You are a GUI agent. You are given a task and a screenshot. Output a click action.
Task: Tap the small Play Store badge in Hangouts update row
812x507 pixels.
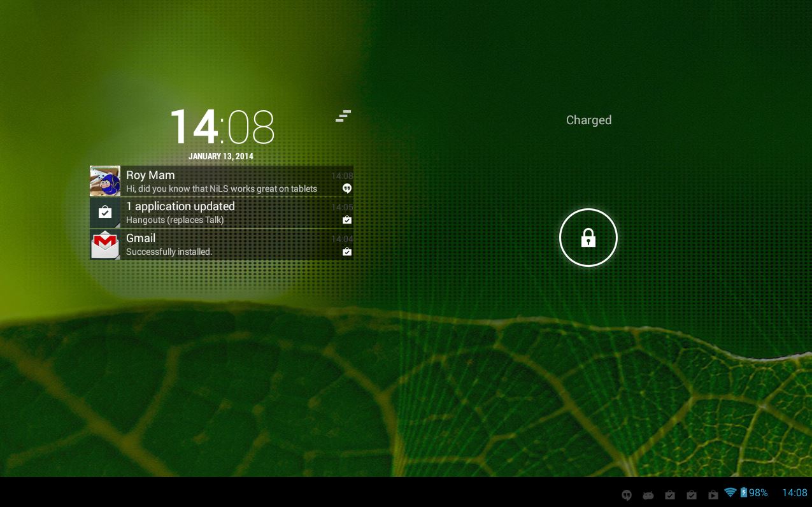[x=346, y=220]
